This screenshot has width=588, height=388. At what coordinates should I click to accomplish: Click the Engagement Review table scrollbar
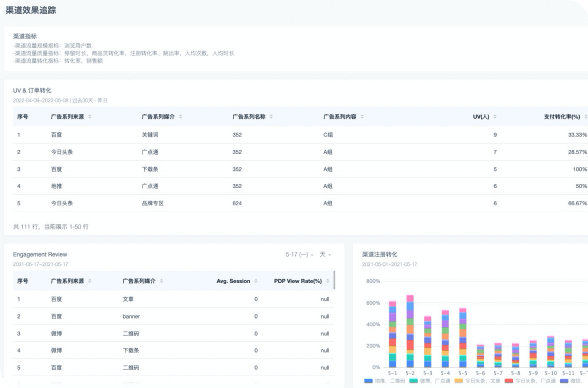(334, 280)
